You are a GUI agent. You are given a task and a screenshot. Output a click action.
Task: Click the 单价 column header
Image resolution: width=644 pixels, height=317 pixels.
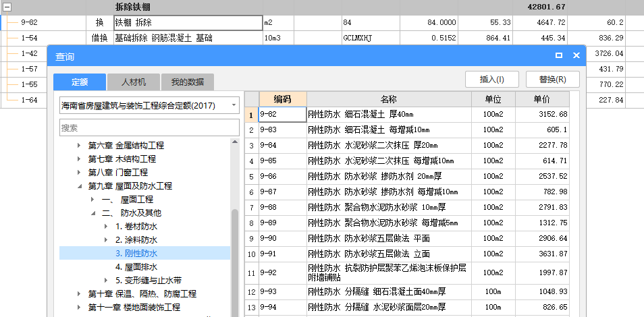[x=542, y=99]
